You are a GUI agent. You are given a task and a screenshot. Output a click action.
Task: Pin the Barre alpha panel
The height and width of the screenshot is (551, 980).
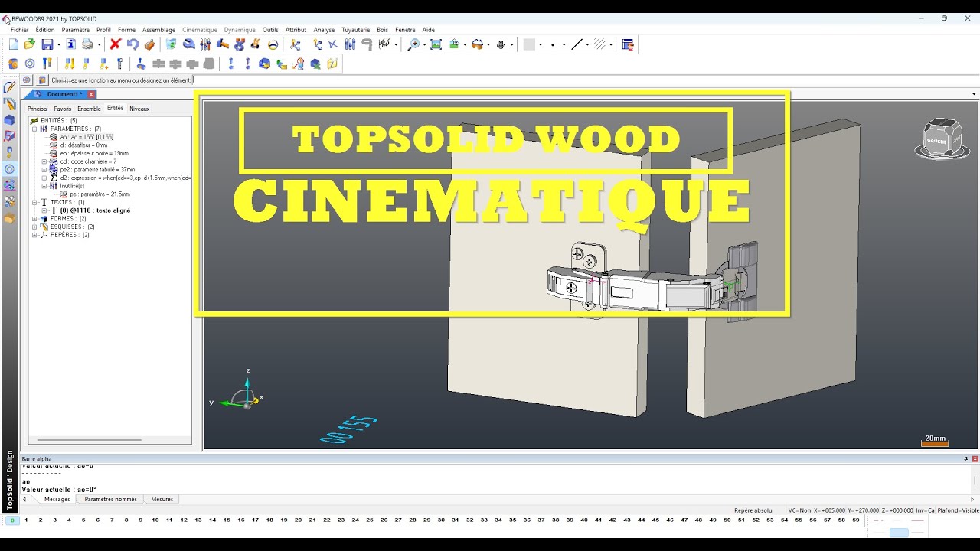point(965,458)
